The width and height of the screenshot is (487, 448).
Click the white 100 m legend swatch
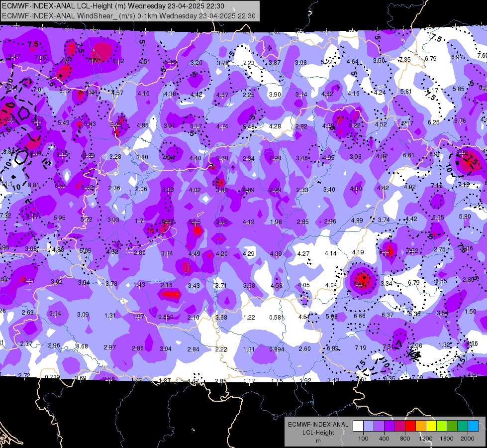click(x=358, y=426)
